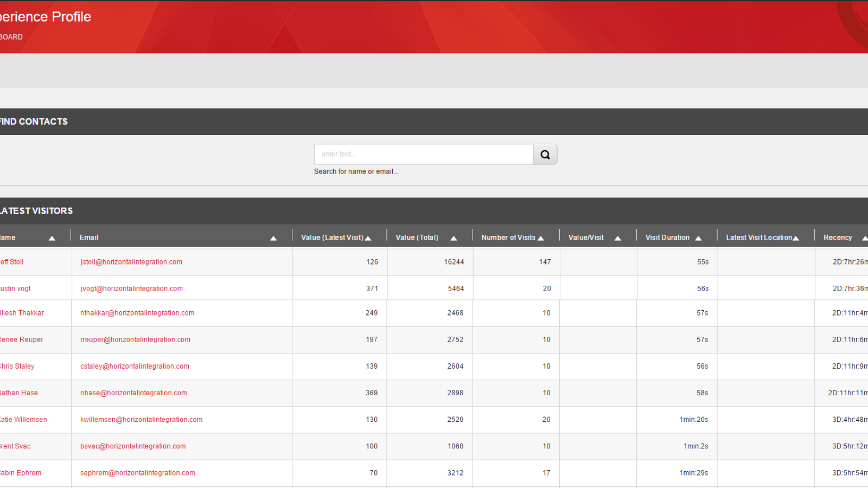The width and height of the screenshot is (868, 488).
Task: Toggle sort direction on the Value/Visit column
Action: tap(617, 237)
